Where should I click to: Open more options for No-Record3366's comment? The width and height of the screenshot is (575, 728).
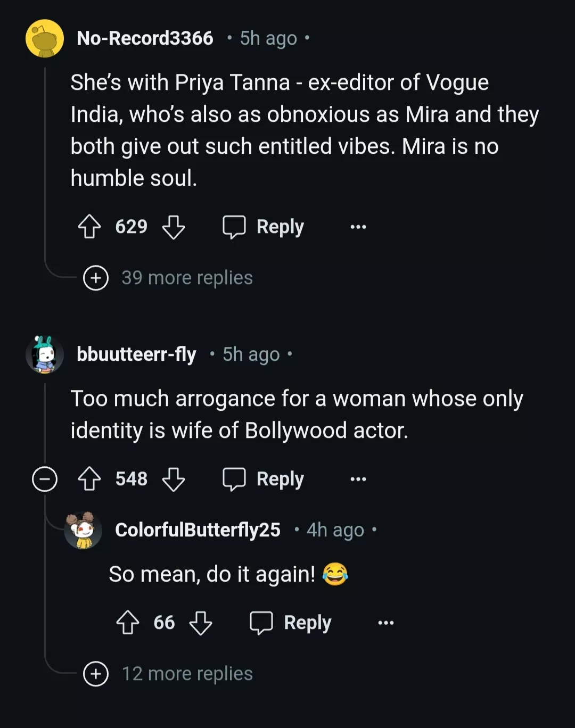pyautogui.click(x=358, y=227)
